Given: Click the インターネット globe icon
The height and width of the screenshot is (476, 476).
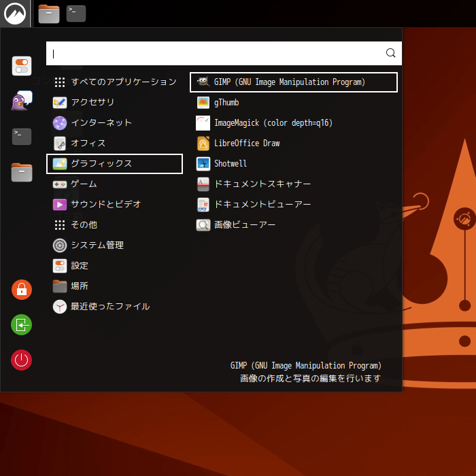Looking at the screenshot, I should (60, 123).
